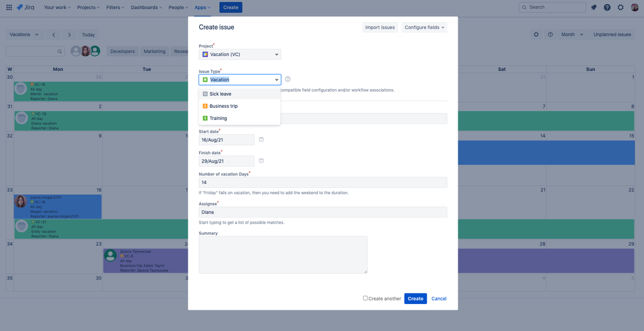Click the Issue Type help icon
Image resolution: width=644 pixels, height=331 pixels.
click(288, 79)
